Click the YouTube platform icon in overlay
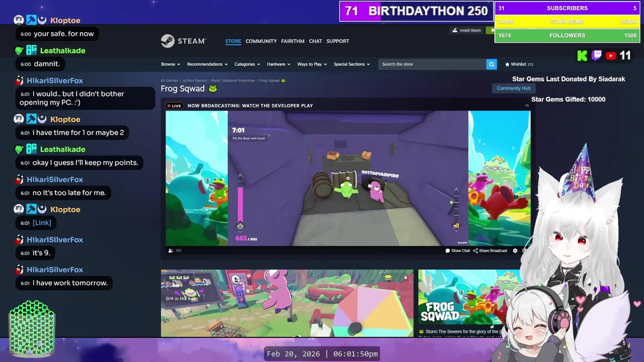644x362 pixels. [x=611, y=56]
